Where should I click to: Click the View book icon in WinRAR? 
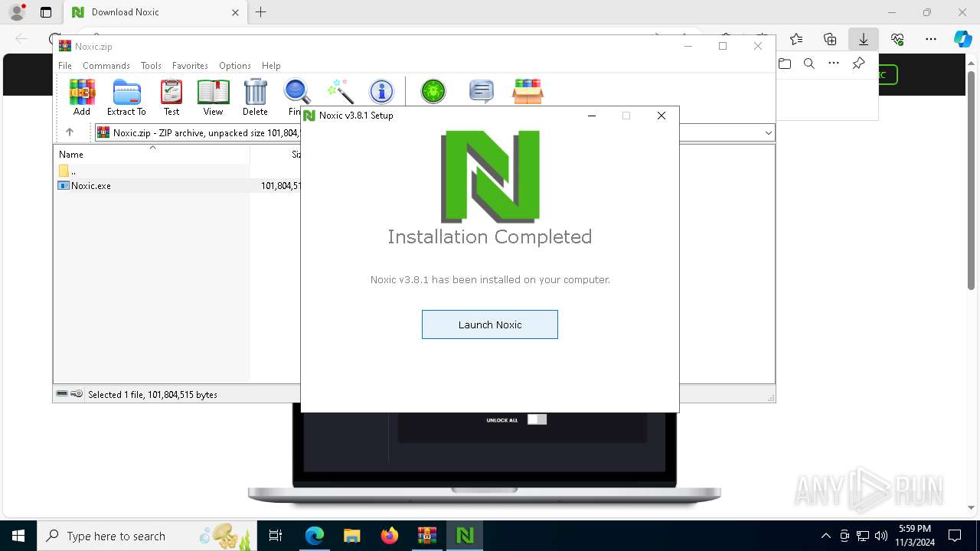pyautogui.click(x=213, y=97)
